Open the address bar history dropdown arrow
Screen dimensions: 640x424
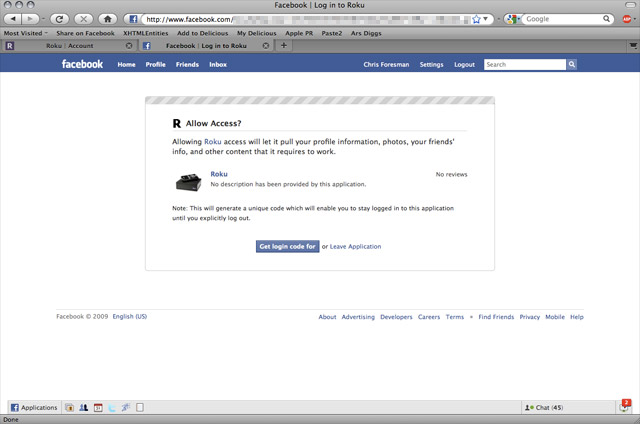(486, 19)
